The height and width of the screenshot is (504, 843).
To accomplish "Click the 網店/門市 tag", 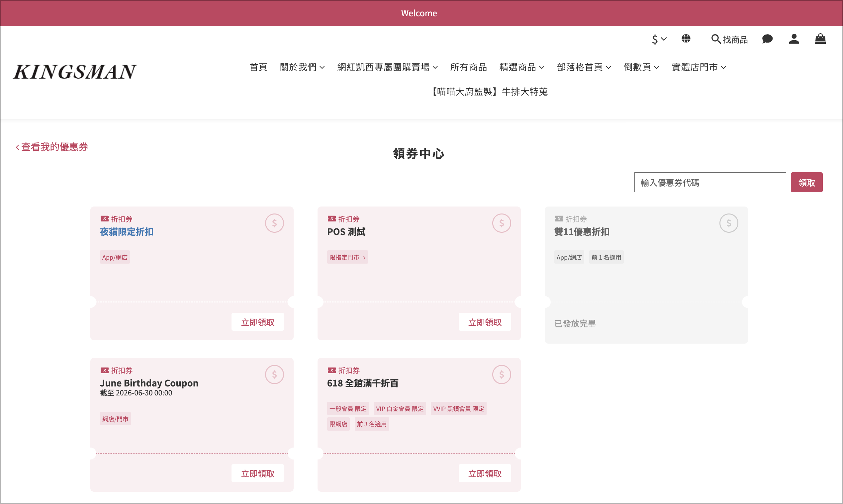I will click(115, 419).
